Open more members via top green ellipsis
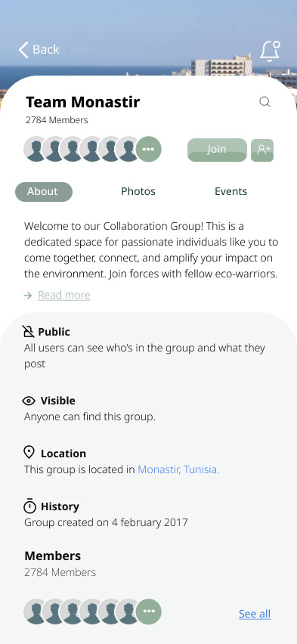The height and width of the screenshot is (644, 297). (x=148, y=149)
